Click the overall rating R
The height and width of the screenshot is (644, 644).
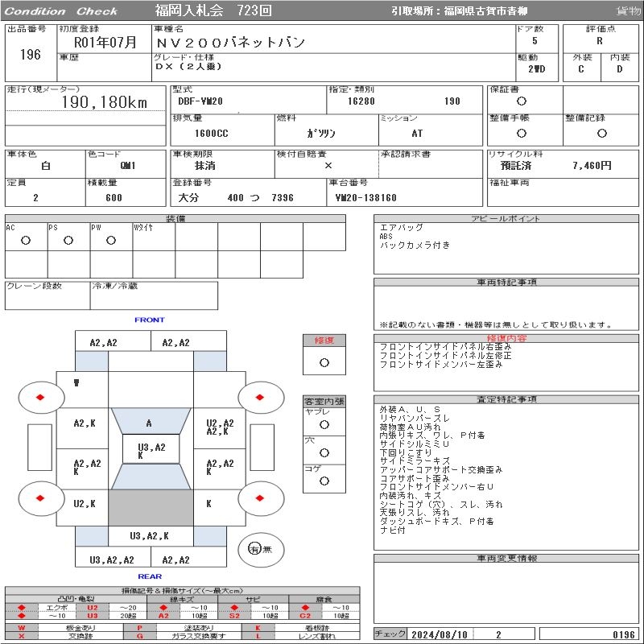point(600,41)
